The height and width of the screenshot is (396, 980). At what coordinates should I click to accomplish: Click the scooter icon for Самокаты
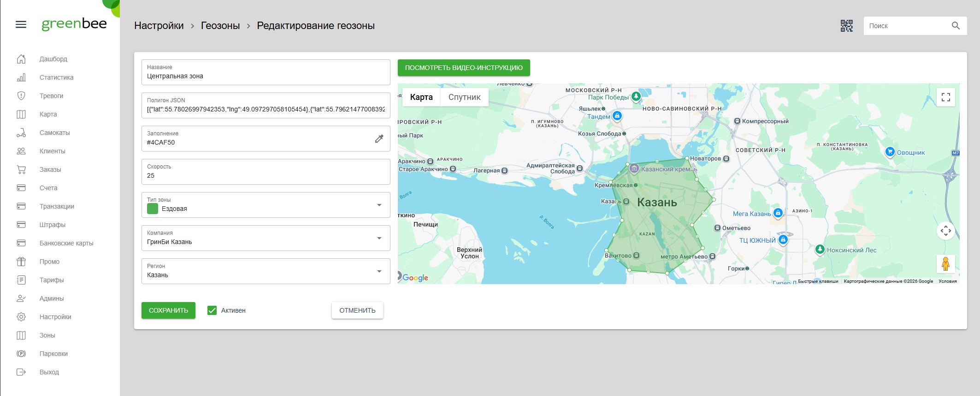21,133
